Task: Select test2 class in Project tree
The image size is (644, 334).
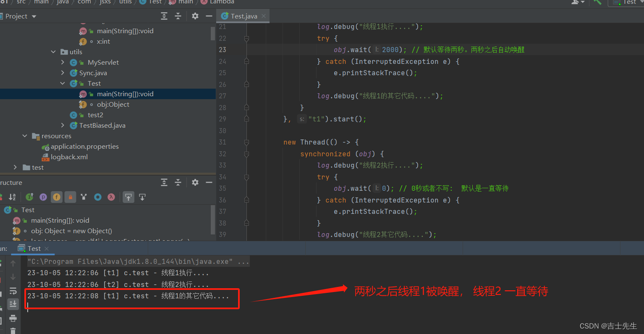Action: point(95,115)
